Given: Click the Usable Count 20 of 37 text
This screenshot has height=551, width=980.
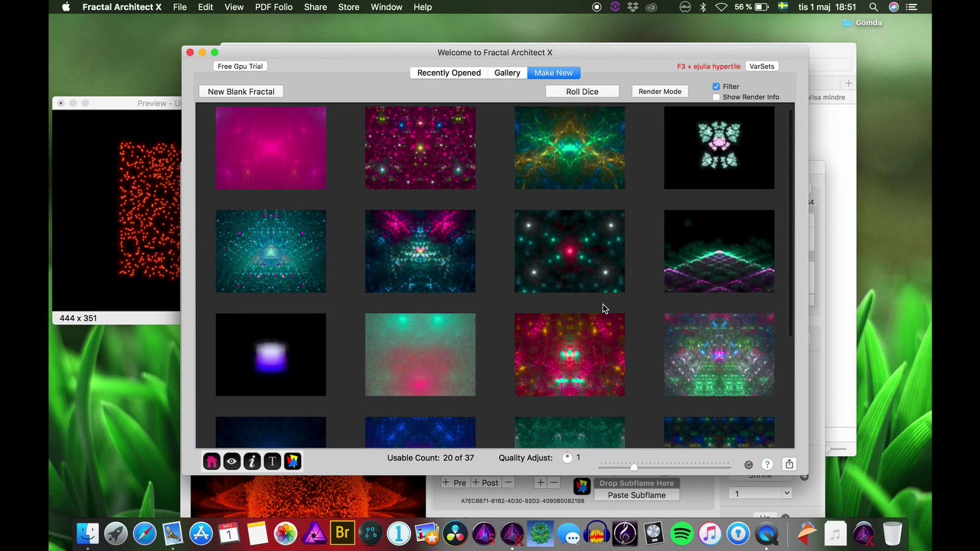Looking at the screenshot, I should tap(430, 458).
